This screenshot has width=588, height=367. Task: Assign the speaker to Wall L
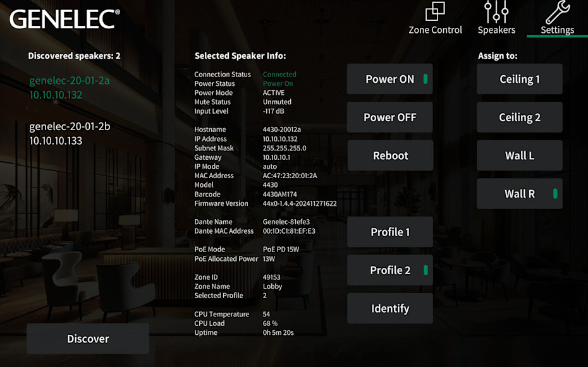point(519,155)
